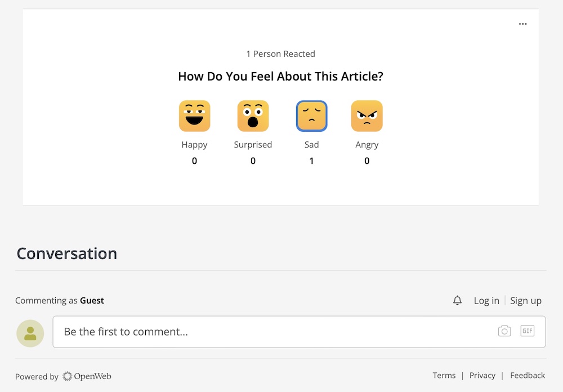Open the GIF picker in the comment box
This screenshot has width=563, height=392.
[528, 331]
